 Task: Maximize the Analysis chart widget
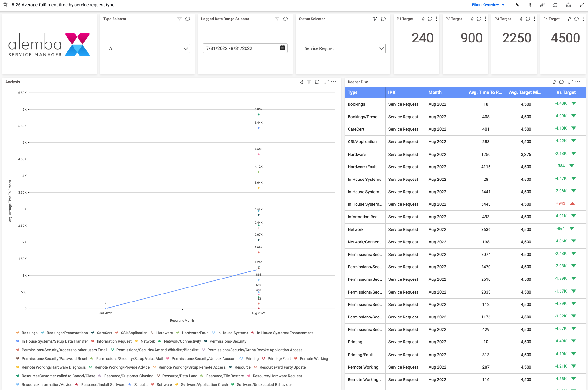(x=326, y=82)
